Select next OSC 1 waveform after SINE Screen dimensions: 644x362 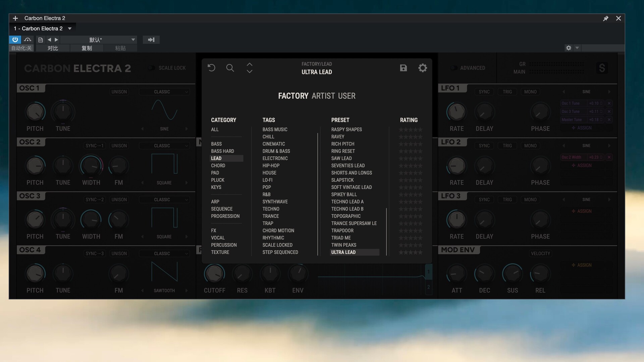pos(186,129)
